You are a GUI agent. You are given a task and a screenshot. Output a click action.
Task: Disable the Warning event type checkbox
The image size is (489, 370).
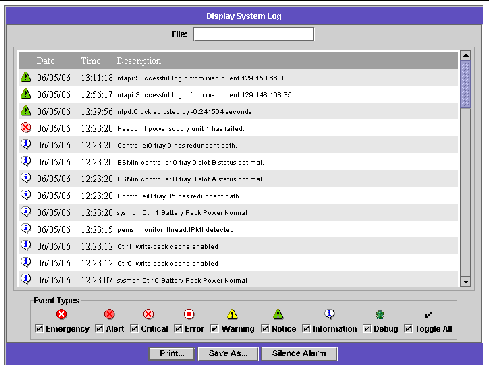[x=214, y=329]
